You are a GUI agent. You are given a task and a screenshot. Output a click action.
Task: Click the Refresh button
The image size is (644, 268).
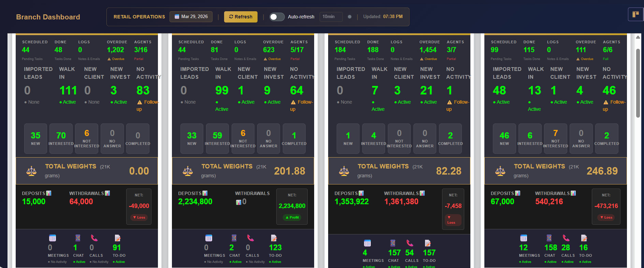point(240,17)
